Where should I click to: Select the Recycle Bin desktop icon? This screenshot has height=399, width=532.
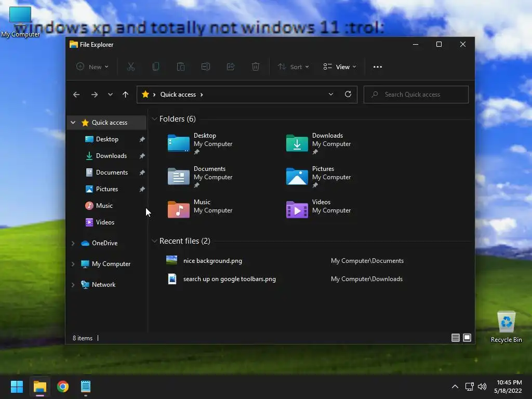[x=506, y=326]
